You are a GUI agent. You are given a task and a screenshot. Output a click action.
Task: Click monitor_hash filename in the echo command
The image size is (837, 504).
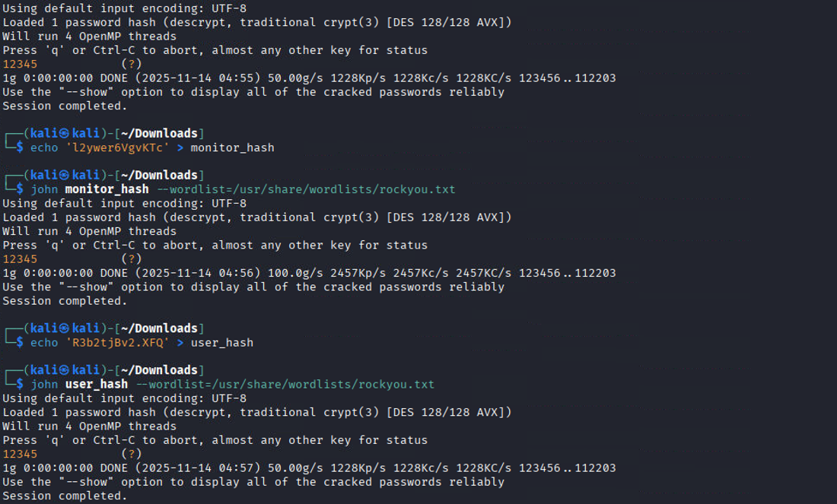pyautogui.click(x=232, y=147)
